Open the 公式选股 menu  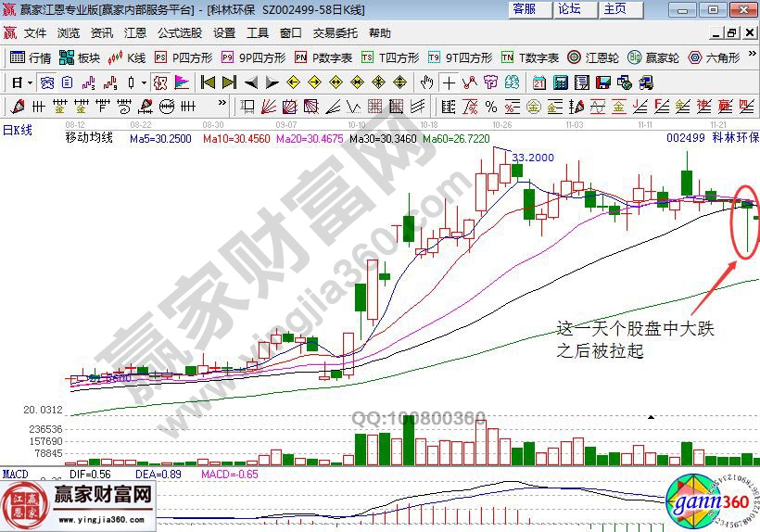click(x=179, y=32)
